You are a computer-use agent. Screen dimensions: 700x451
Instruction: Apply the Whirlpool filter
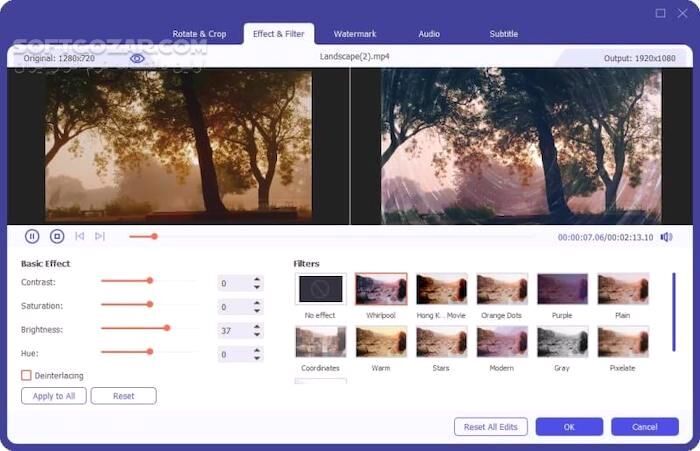tap(381, 289)
